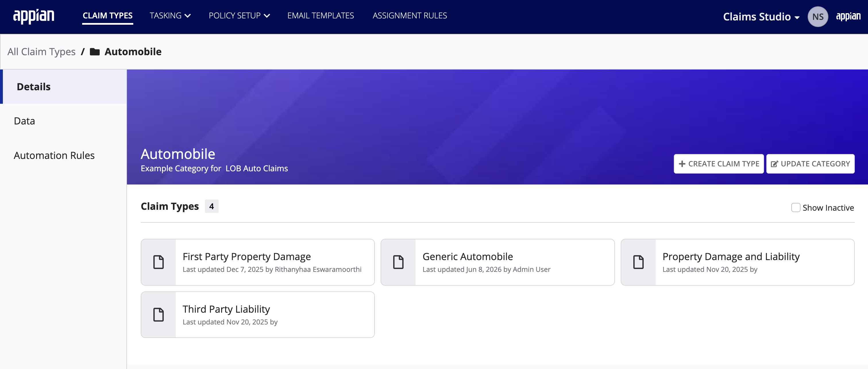
Task: Click the Automobile breadcrumb label
Action: tap(133, 51)
